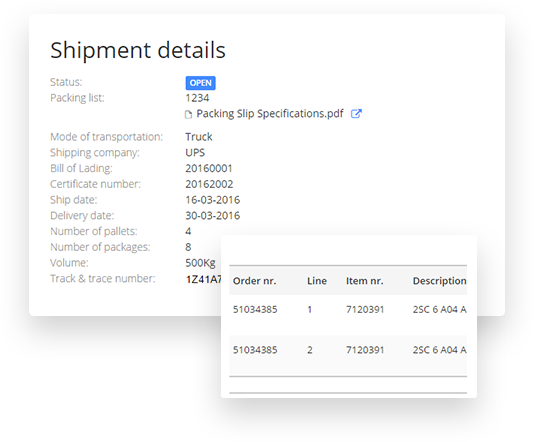Select the Line column header

click(317, 281)
